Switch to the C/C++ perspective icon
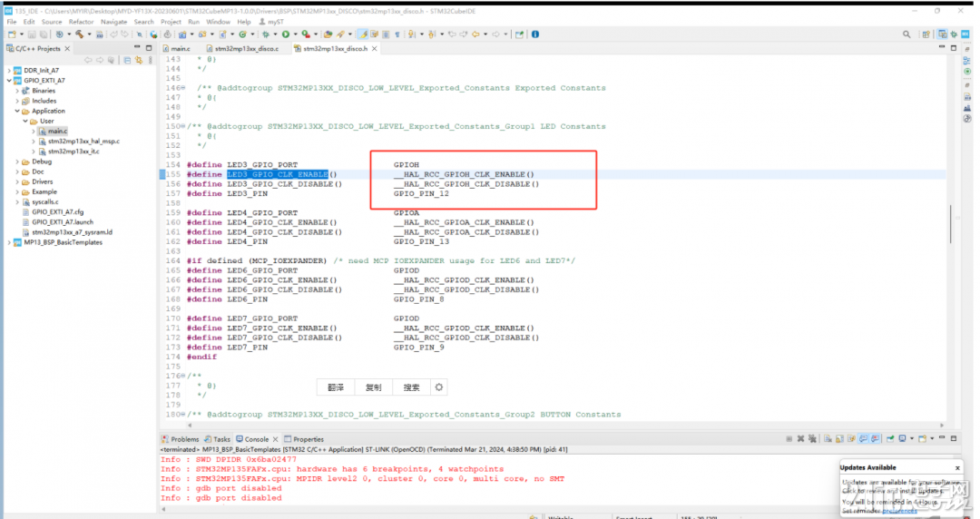 coord(942,34)
